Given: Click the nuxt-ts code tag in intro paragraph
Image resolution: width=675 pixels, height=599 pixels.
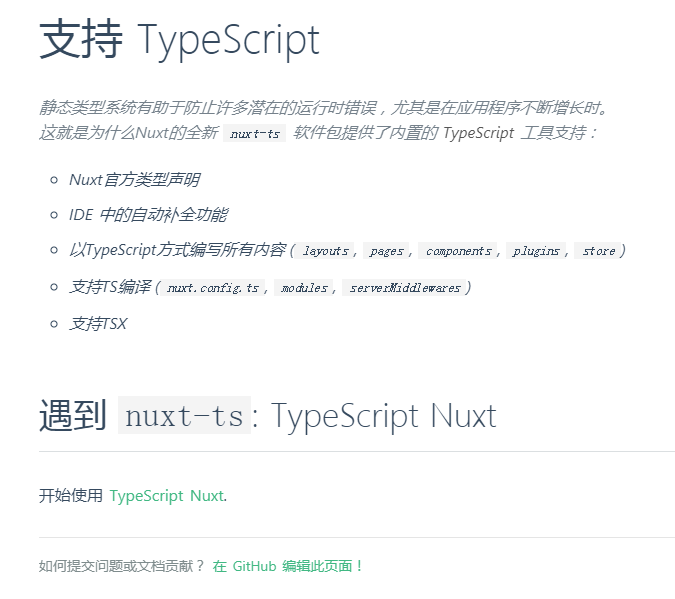Looking at the screenshot, I should click(254, 133).
